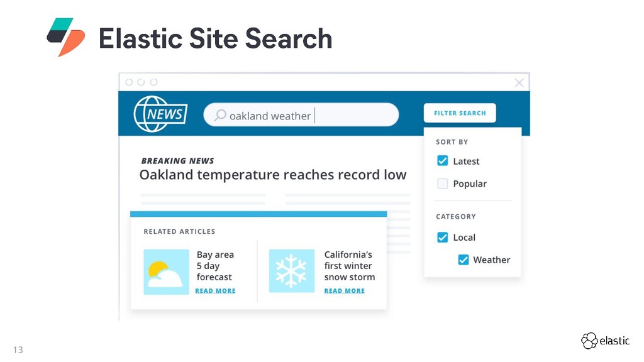
Task: Click the NEWS globe logo
Action: coord(160,114)
